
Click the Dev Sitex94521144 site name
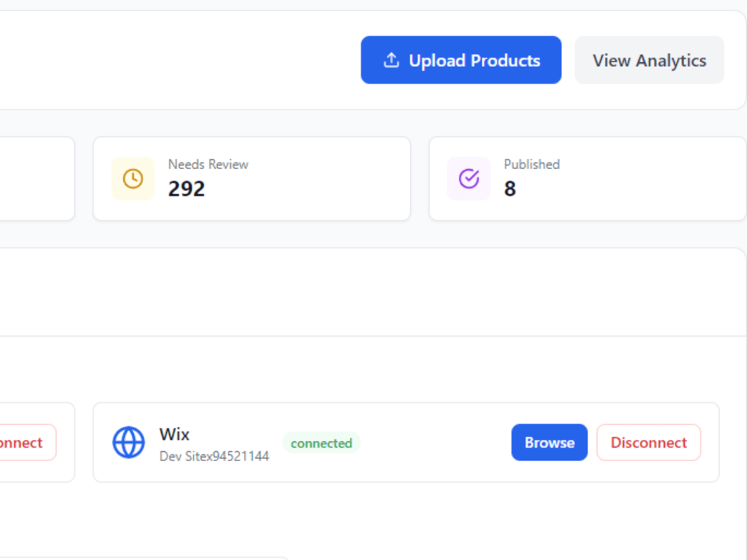point(214,456)
